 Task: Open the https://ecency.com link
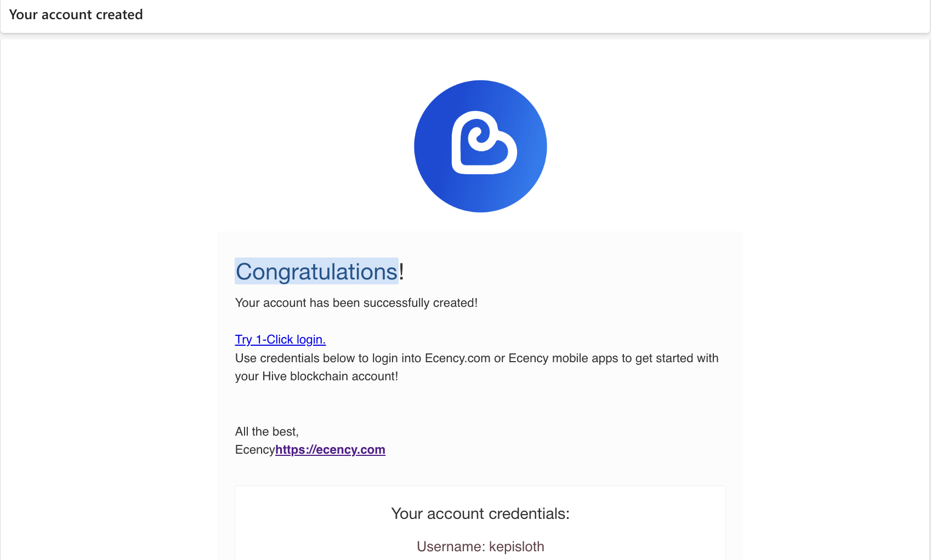coord(330,450)
